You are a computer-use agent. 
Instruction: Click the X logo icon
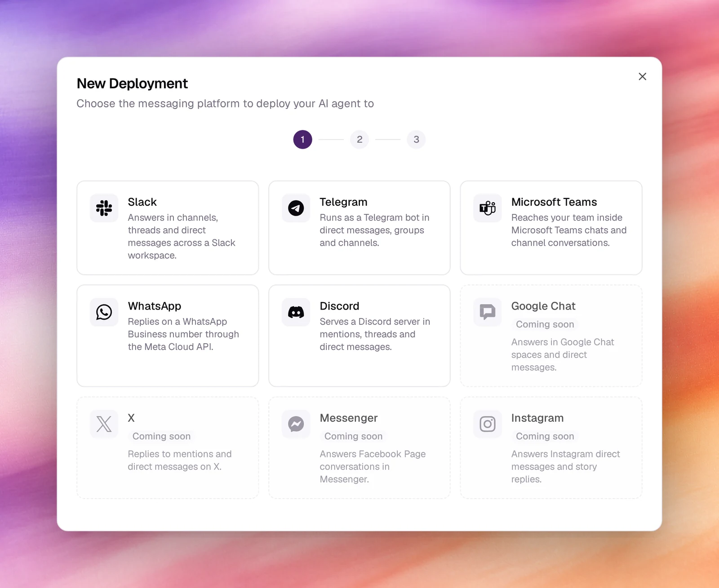pyautogui.click(x=104, y=424)
